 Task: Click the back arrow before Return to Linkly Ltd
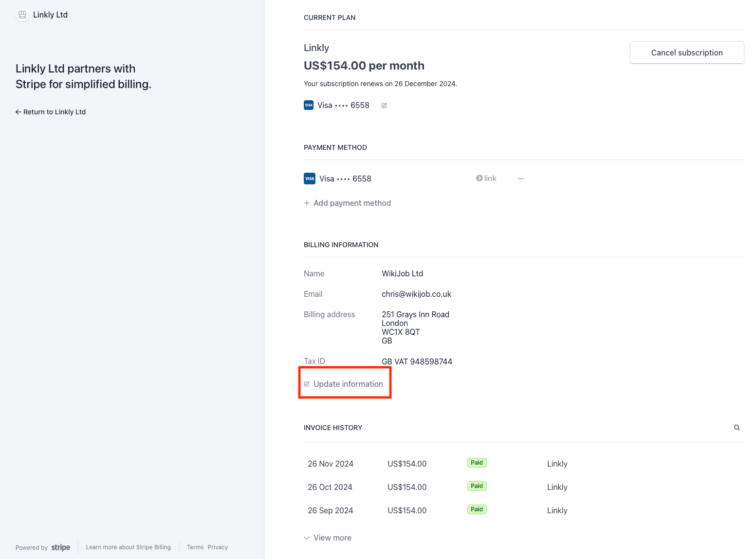point(18,111)
